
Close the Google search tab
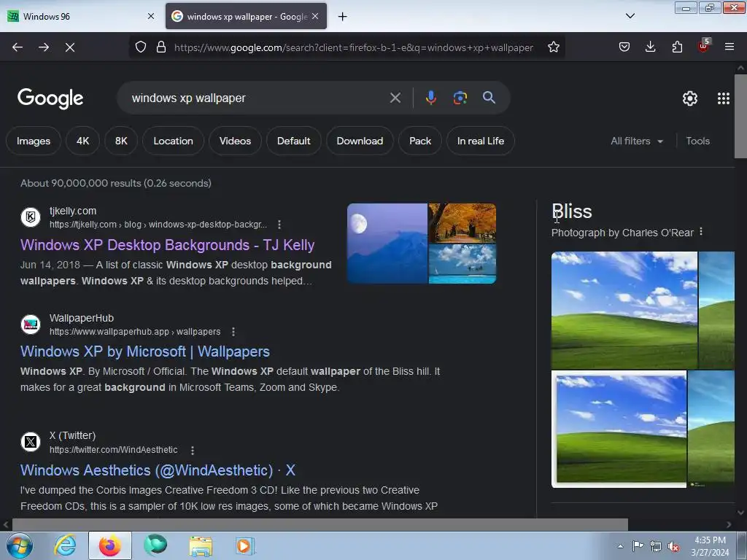315,16
